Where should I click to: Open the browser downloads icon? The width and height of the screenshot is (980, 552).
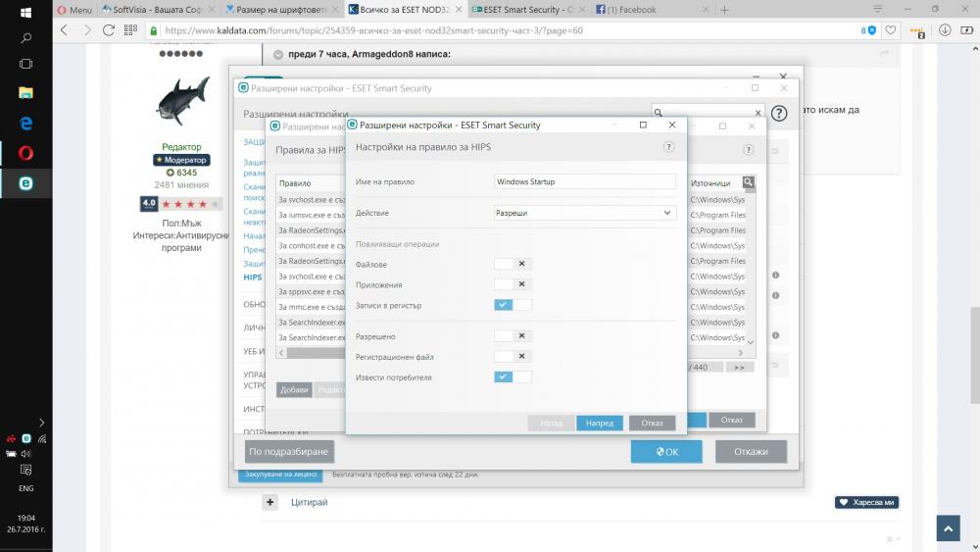click(945, 30)
